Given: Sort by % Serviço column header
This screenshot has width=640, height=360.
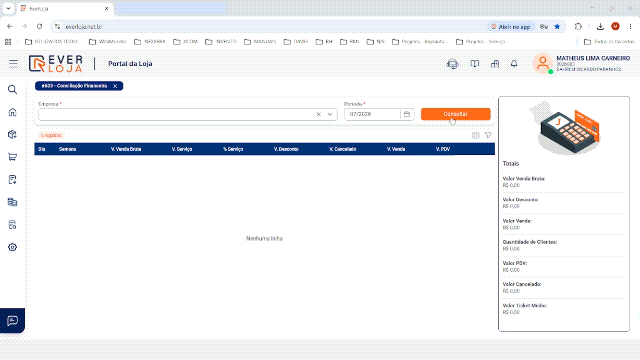Looking at the screenshot, I should click(x=233, y=149).
